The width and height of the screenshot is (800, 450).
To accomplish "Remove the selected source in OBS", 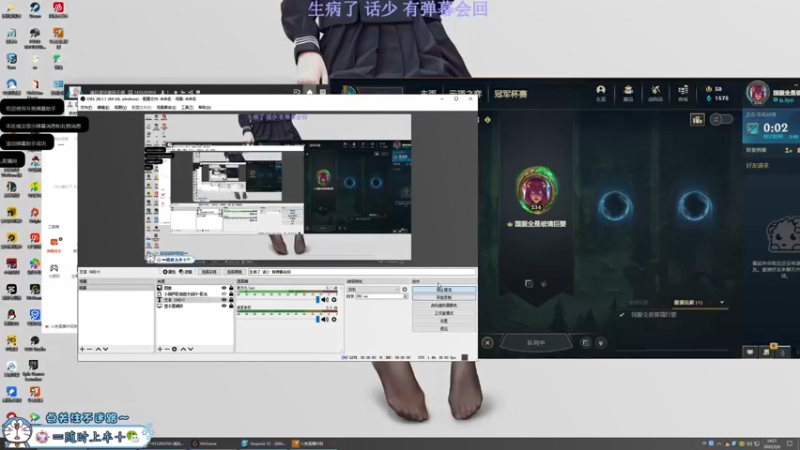I will 167,349.
